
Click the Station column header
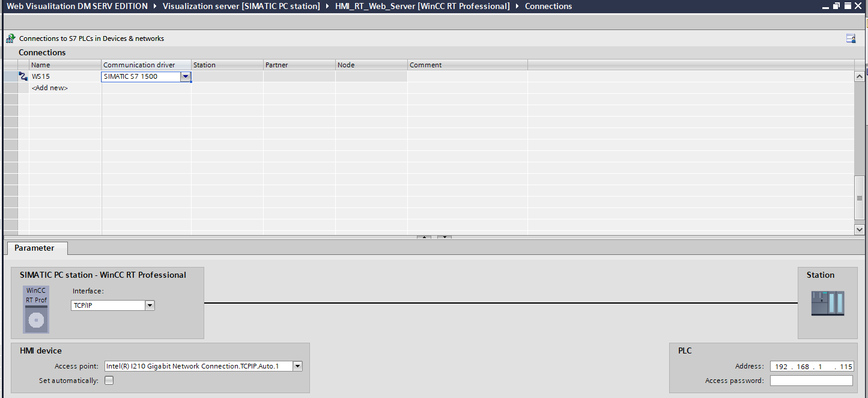[x=227, y=65]
